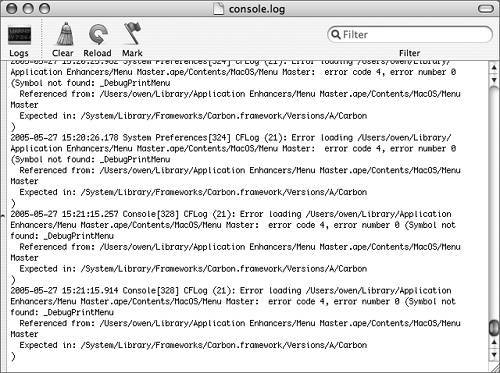This screenshot has width=500, height=373.
Task: Click the magnifying glass in the Filter field
Action: point(336,34)
